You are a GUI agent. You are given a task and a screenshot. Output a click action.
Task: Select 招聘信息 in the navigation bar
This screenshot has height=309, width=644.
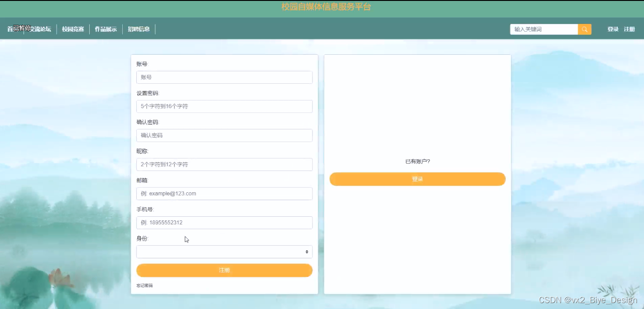(x=139, y=29)
